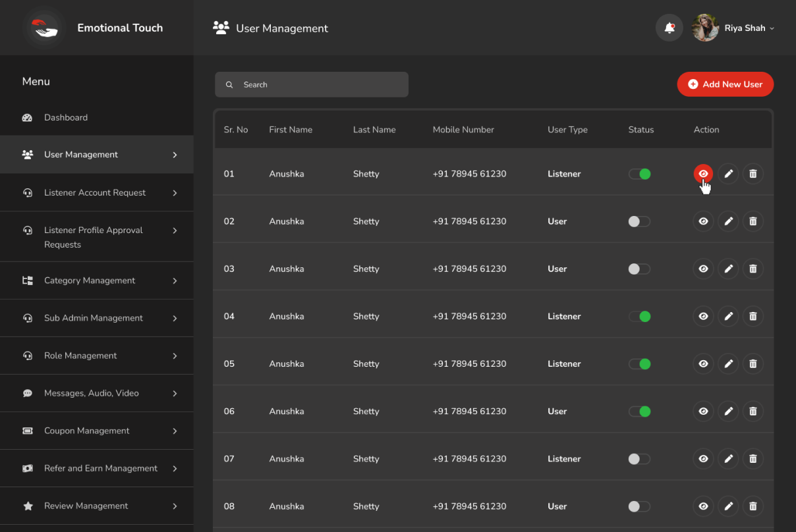
Task: Click the view eye icon for row 01
Action: click(x=703, y=174)
